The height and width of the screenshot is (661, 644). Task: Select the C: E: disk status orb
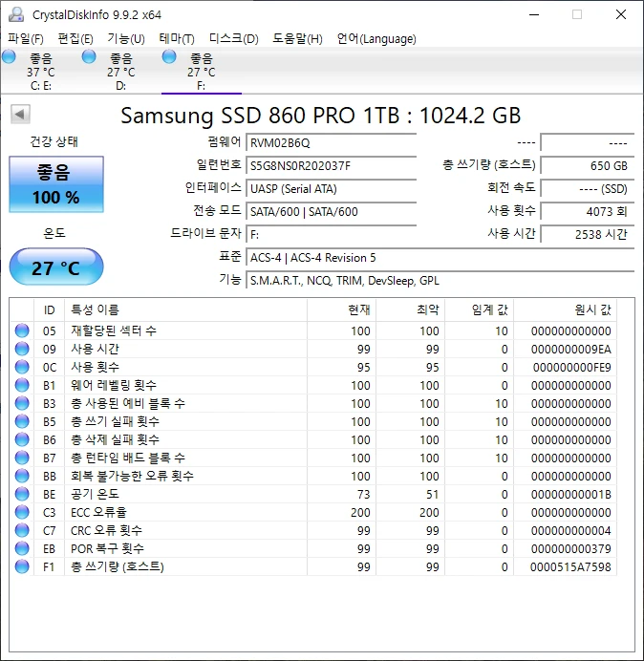[9, 56]
